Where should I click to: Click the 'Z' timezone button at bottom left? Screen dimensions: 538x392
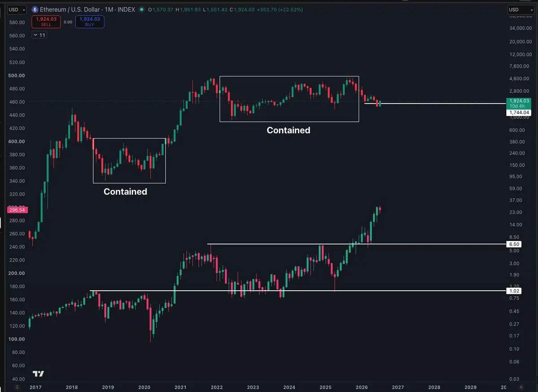17,387
